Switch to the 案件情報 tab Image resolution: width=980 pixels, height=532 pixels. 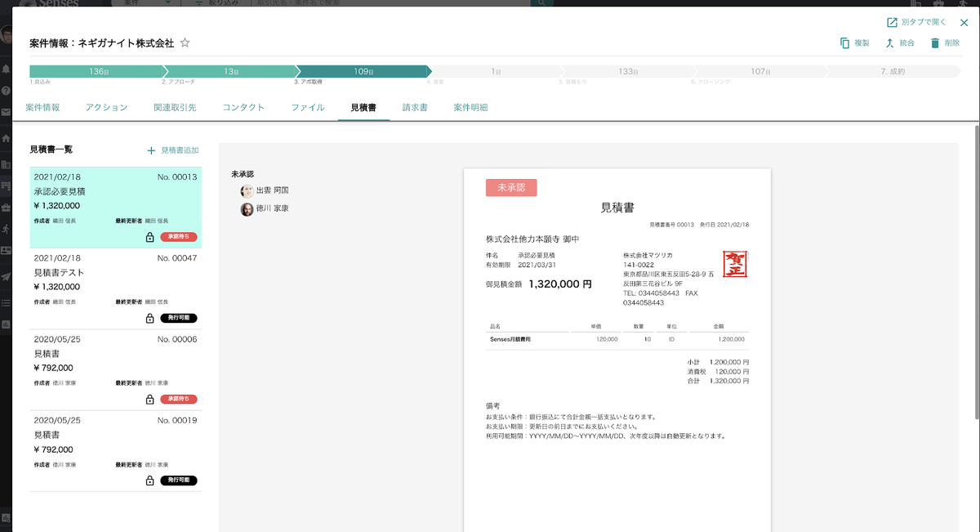[42, 107]
